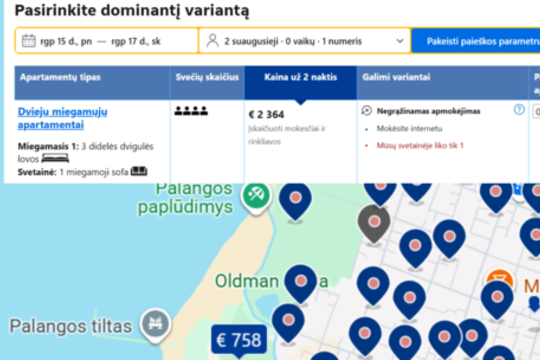The height and width of the screenshot is (360, 540).
Task: Expand the guests selector chevron arrow
Action: point(399,41)
